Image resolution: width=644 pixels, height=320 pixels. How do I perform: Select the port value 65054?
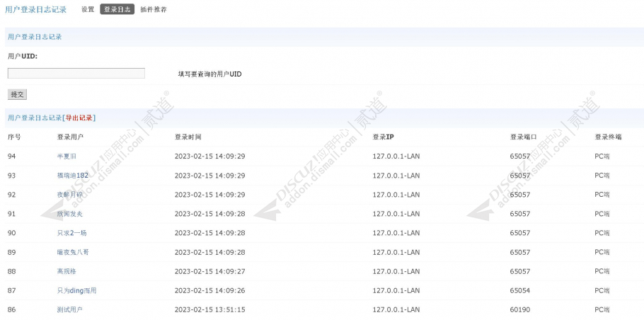click(520, 290)
